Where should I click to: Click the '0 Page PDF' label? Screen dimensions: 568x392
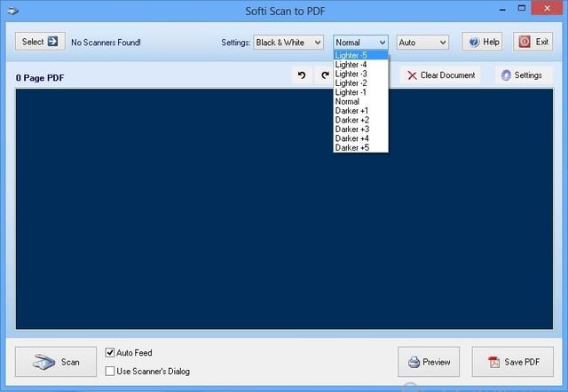click(40, 78)
